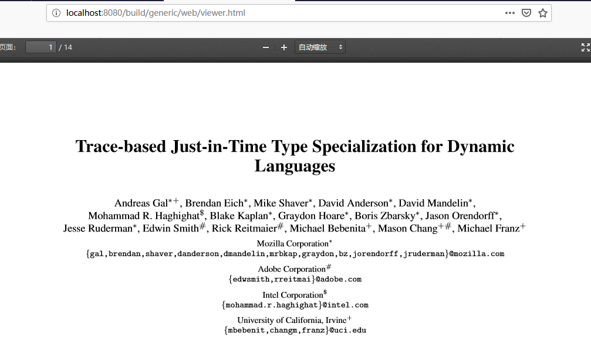Zoom out with the minus button
The width and height of the screenshot is (591, 364).
[x=266, y=47]
